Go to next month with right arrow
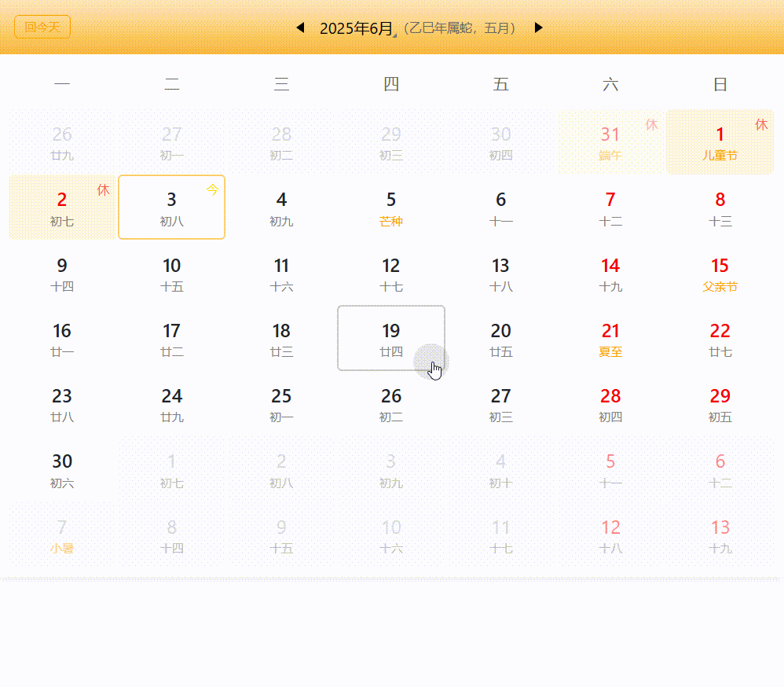 [x=538, y=28]
